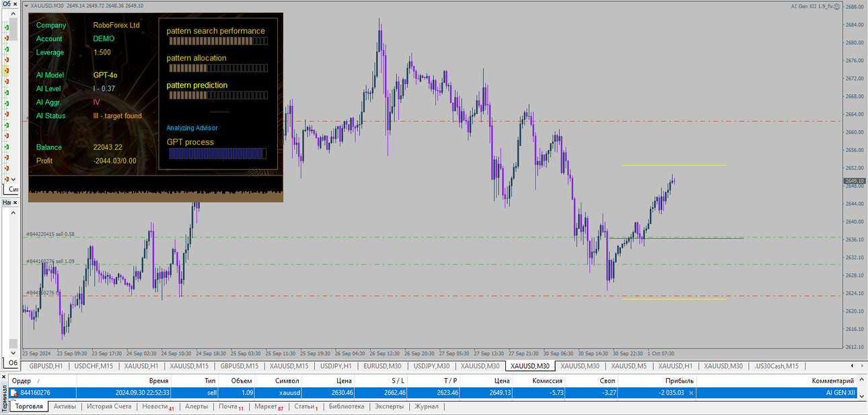Viewport: 868px width, 415px height.
Task: Select the Торговля terminal tab
Action: coord(29,406)
